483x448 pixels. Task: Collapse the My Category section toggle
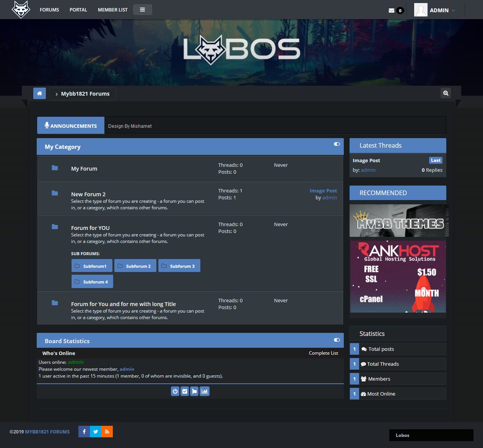(337, 144)
